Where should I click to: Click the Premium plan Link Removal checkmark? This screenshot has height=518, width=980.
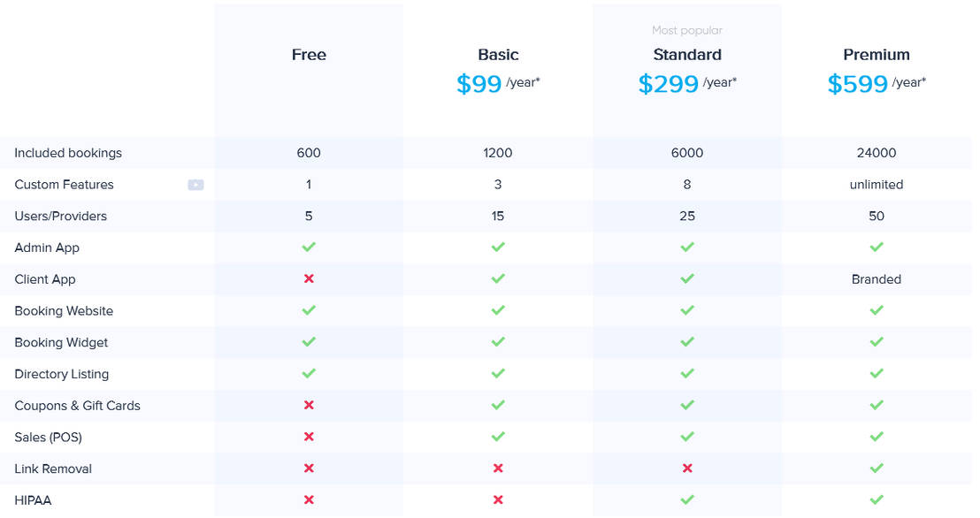pos(877,468)
